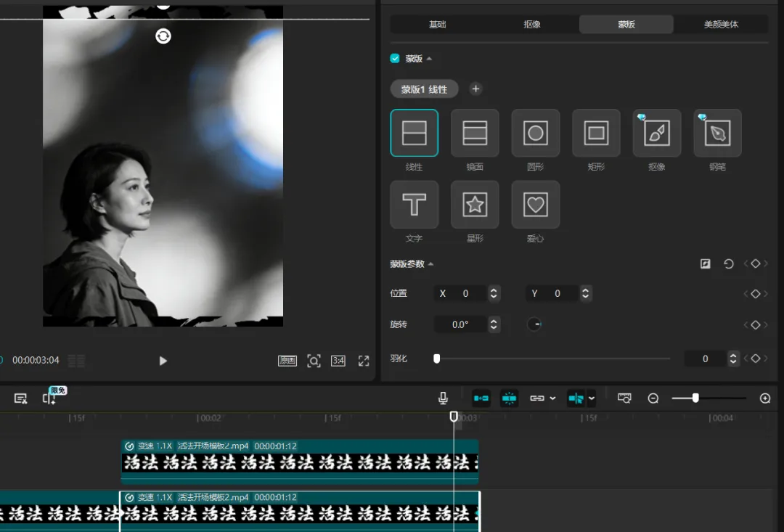Open the link clips dropdown arrow
The image size is (784, 532).
(552, 398)
